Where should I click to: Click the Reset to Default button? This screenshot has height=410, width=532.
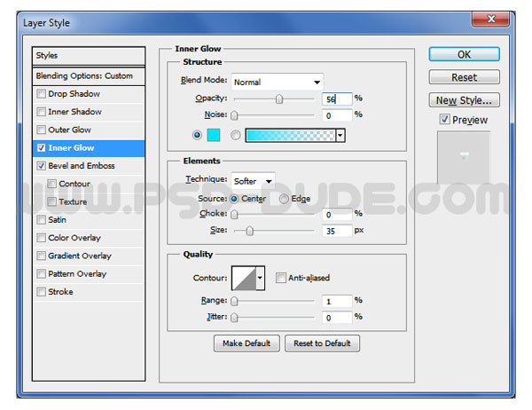click(322, 343)
